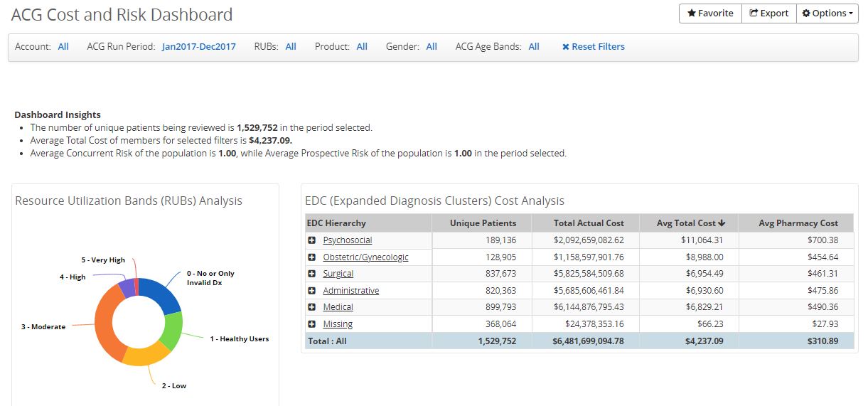The image size is (868, 406).
Task: Open the Psychosocial EDC link
Action: 347,240
